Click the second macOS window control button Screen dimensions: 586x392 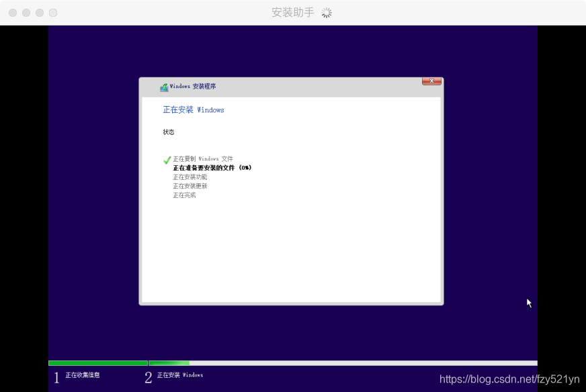click(26, 13)
